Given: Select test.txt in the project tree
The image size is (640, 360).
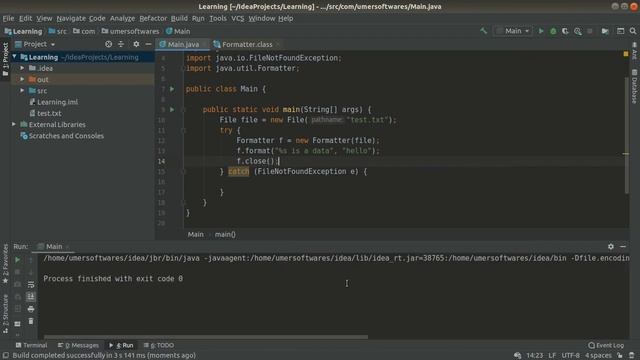Looking at the screenshot, I should (49, 113).
